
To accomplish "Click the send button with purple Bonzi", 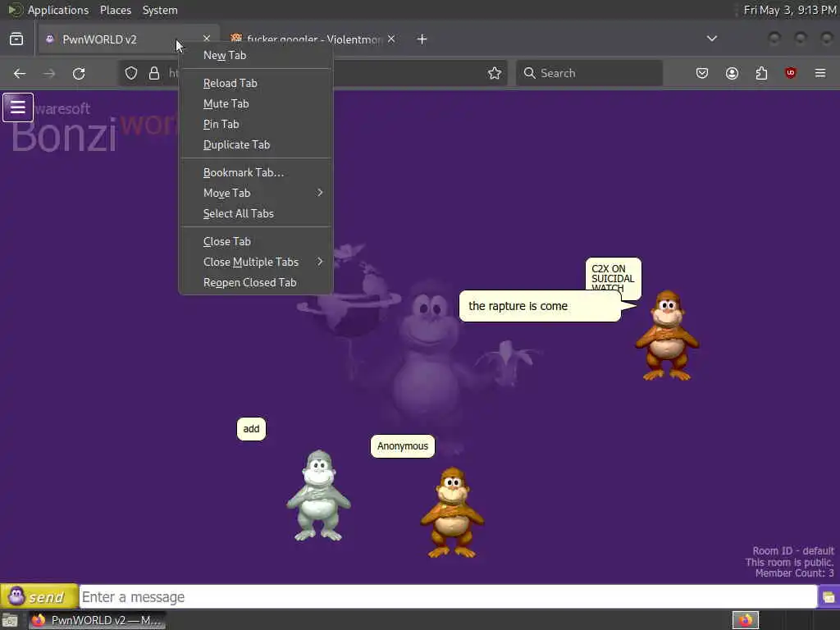I will point(39,596).
